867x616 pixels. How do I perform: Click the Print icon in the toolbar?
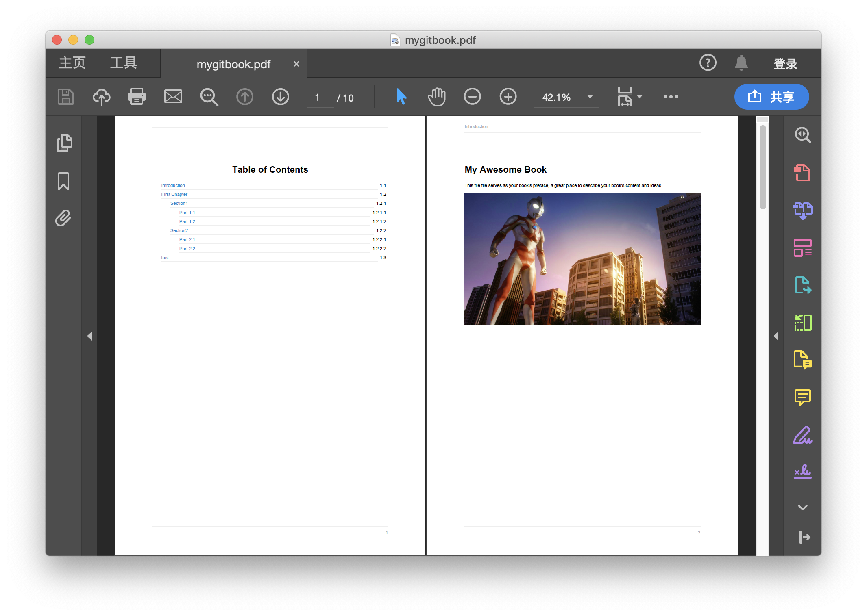click(x=137, y=97)
